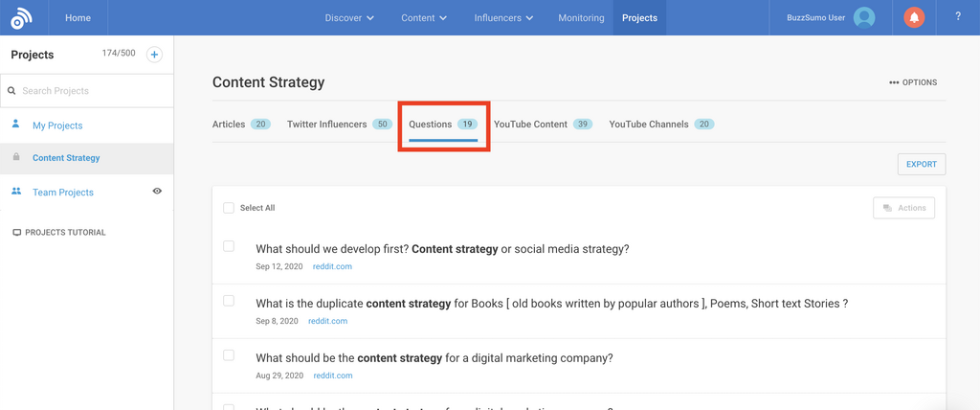Viewport: 980px width, 410px height.
Task: Click the My Projects person icon
Action: (x=16, y=125)
